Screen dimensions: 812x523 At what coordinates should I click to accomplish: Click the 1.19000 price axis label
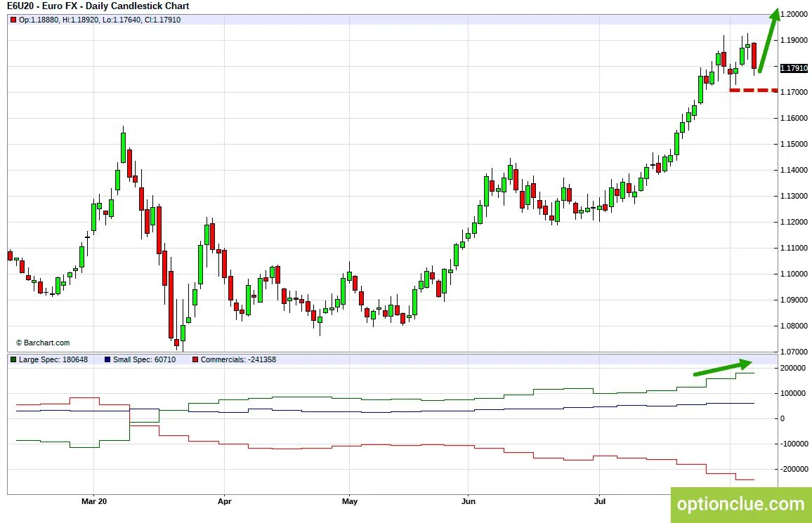coord(794,40)
